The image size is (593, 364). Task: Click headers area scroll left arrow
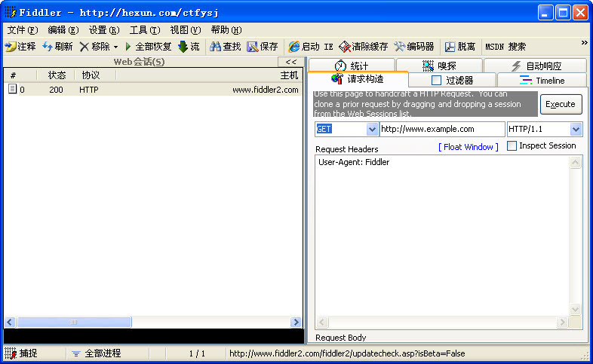pos(322,322)
